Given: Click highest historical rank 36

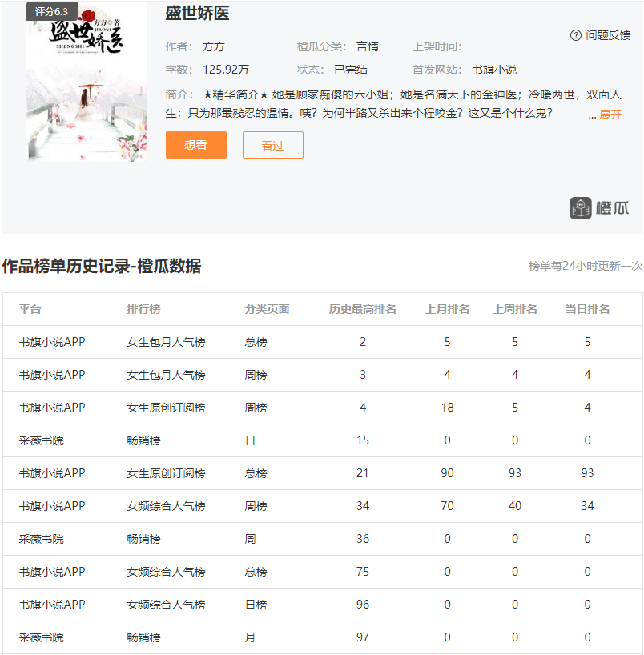Looking at the screenshot, I should [363, 539].
